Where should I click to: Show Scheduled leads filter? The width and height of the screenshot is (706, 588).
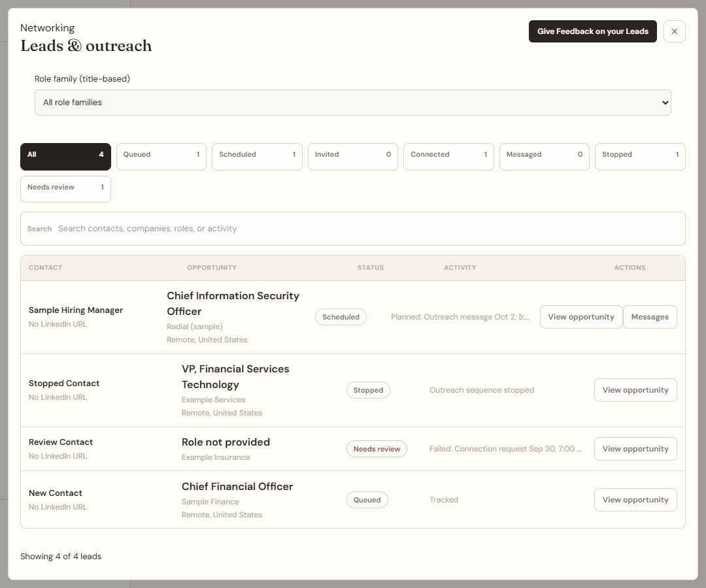pyautogui.click(x=257, y=157)
